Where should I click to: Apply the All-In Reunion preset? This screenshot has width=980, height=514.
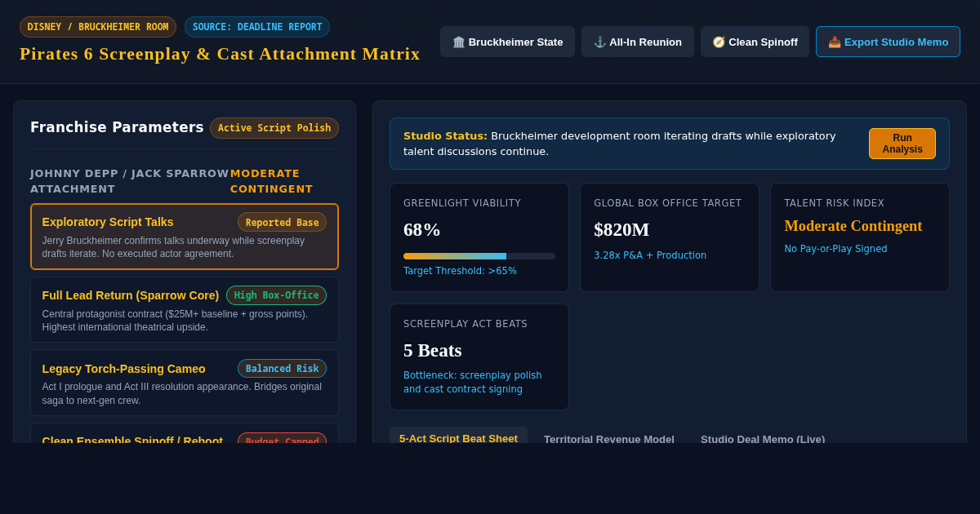(638, 42)
